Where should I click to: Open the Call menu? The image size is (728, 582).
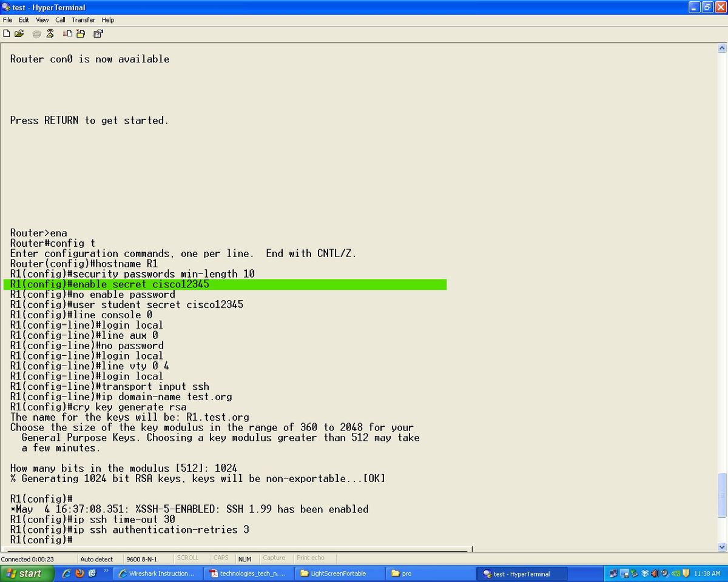point(60,20)
